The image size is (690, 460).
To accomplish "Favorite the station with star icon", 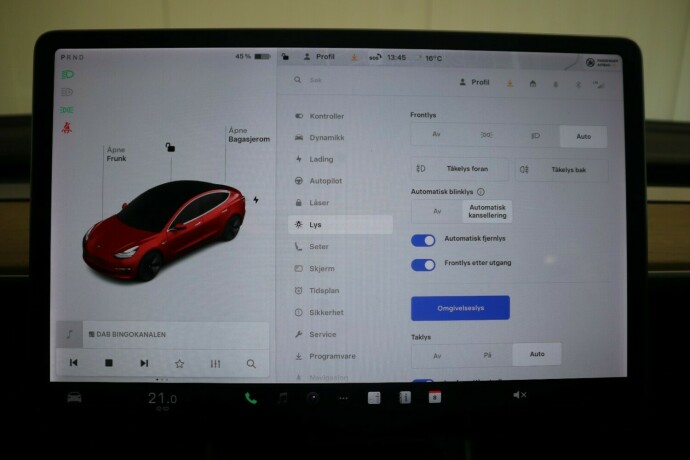I will (x=180, y=364).
